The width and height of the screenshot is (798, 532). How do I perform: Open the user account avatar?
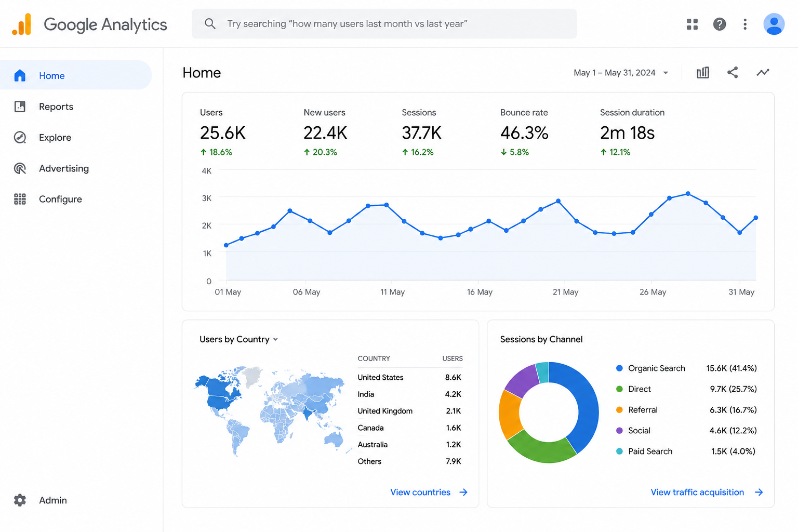point(774,24)
